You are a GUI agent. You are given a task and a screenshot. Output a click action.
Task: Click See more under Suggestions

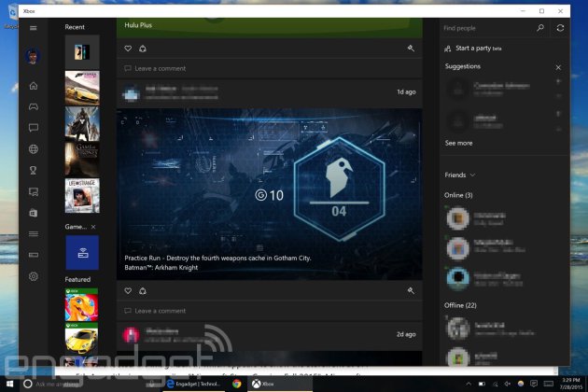pos(458,143)
